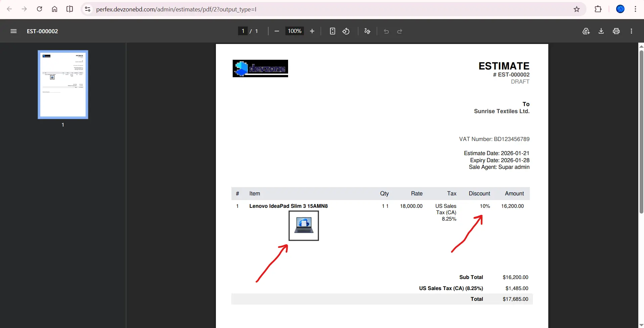Screen dimensions: 644x328
Task: Select page 1 thumbnail in sidebar
Action: (x=63, y=85)
